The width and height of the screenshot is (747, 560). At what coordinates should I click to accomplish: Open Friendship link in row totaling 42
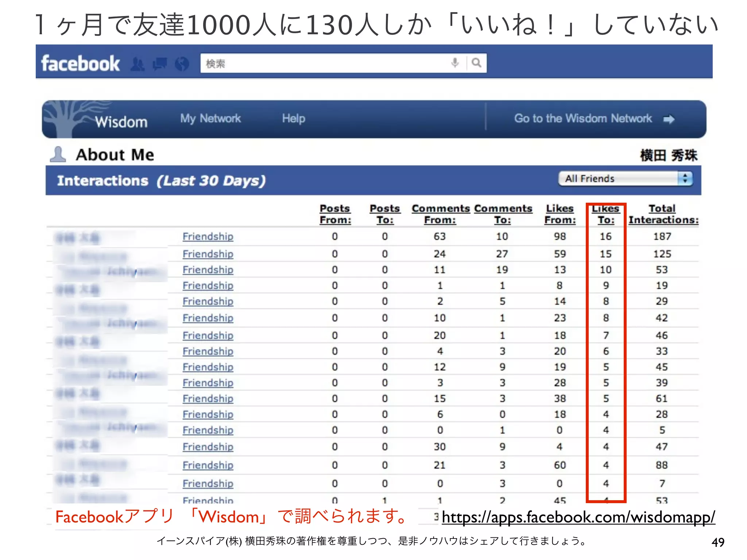tap(208, 318)
